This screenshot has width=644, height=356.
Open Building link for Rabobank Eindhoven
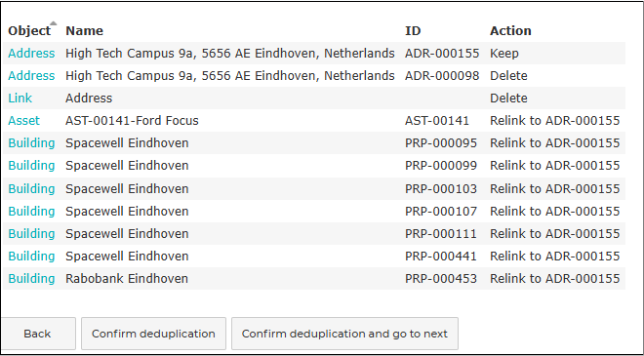pos(31,279)
